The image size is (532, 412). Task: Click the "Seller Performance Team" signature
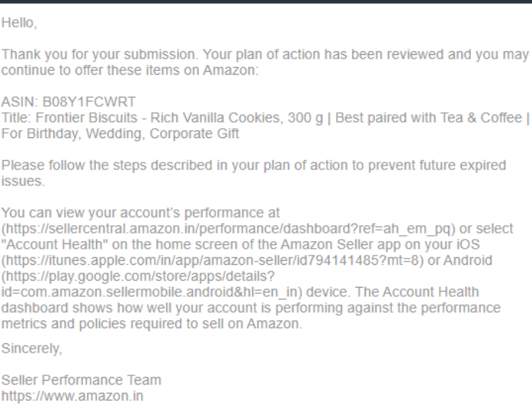pos(81,380)
